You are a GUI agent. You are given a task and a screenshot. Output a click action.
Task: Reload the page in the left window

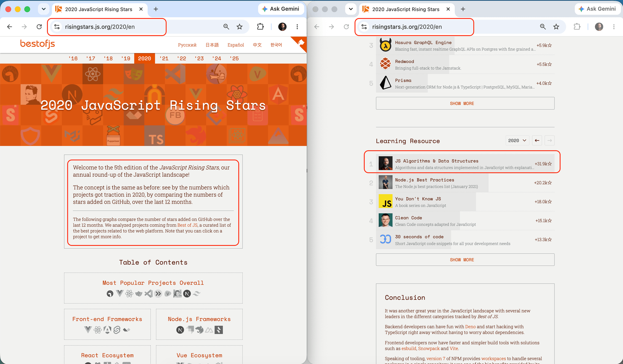(x=39, y=27)
